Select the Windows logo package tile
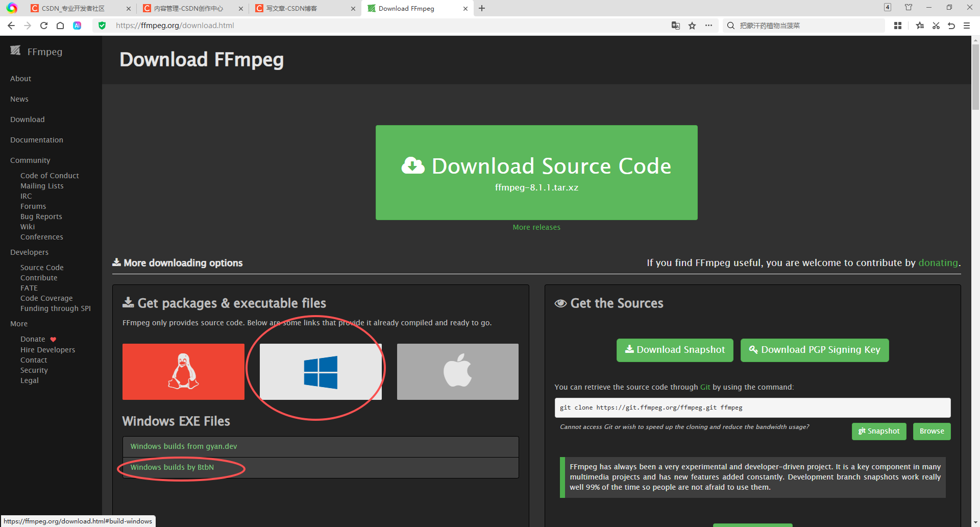This screenshot has width=980, height=527. tap(321, 372)
